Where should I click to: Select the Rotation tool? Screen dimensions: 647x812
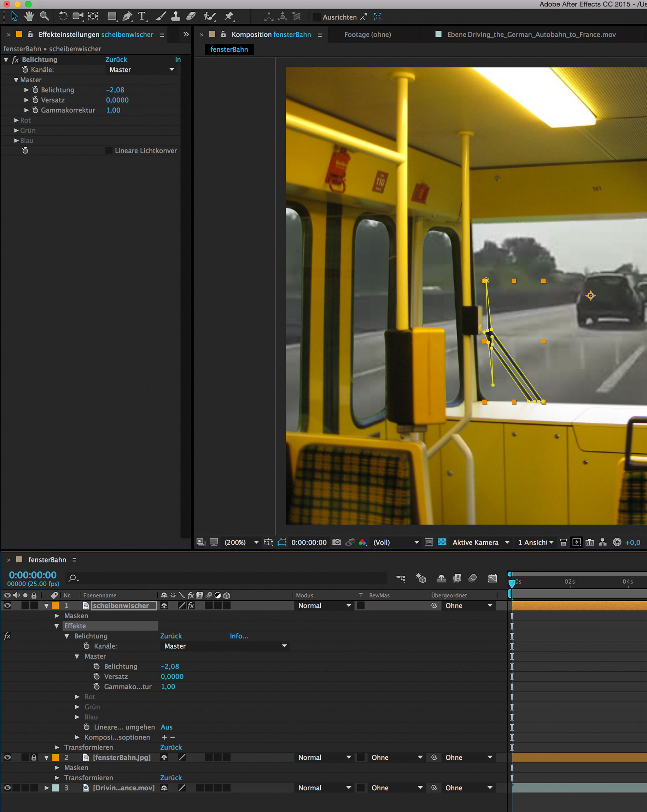coord(63,17)
